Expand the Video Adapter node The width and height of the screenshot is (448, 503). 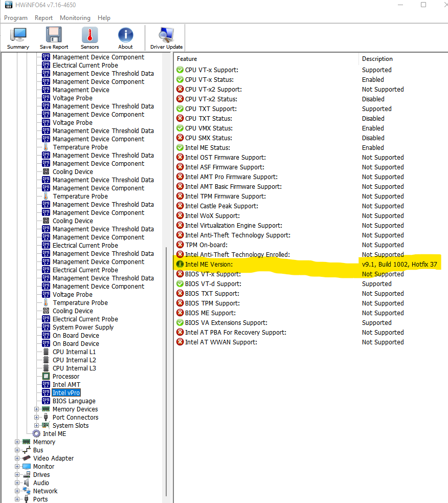[x=17, y=458]
